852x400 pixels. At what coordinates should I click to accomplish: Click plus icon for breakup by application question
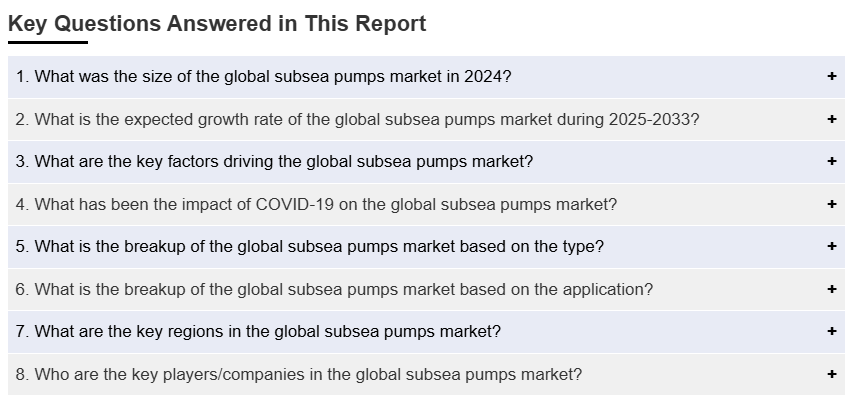click(831, 290)
